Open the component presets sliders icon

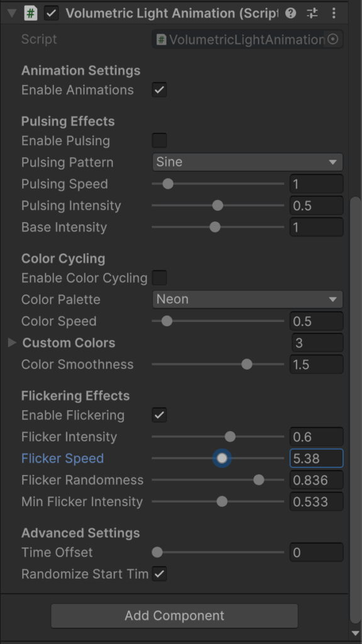[312, 13]
